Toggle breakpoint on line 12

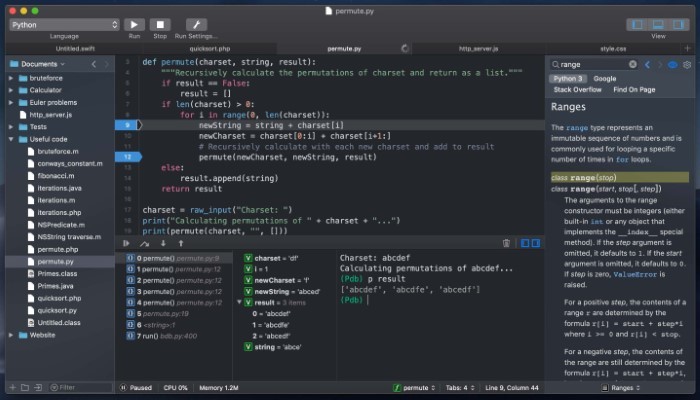pos(128,157)
